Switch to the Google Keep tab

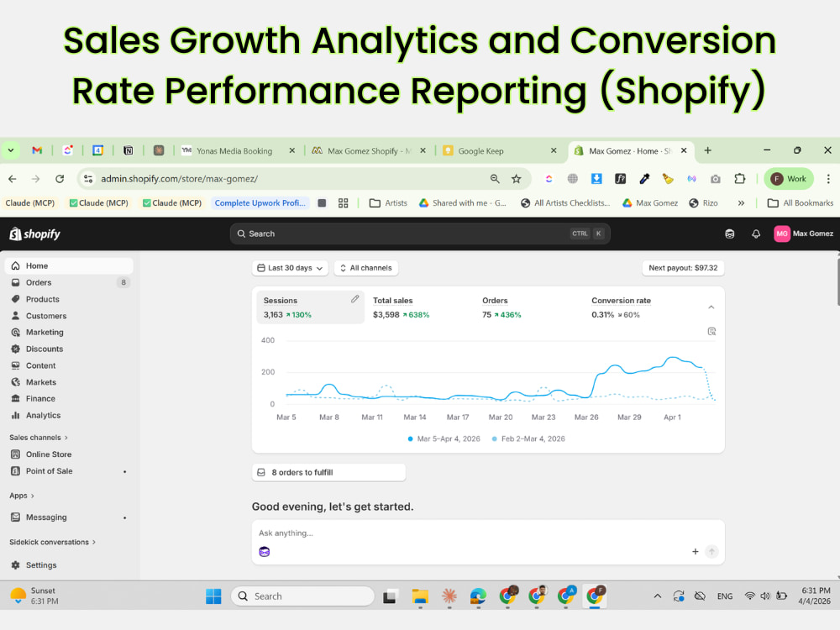coord(499,151)
